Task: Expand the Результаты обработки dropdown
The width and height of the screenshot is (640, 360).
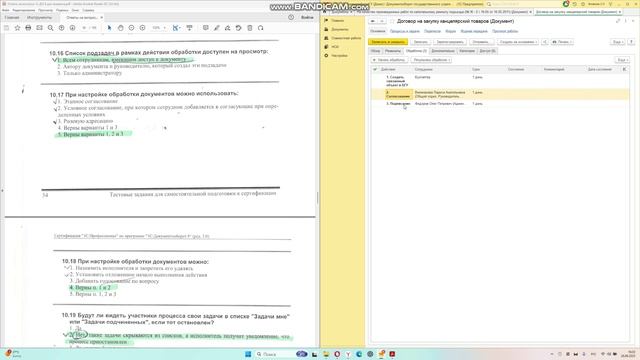Action: [432, 60]
